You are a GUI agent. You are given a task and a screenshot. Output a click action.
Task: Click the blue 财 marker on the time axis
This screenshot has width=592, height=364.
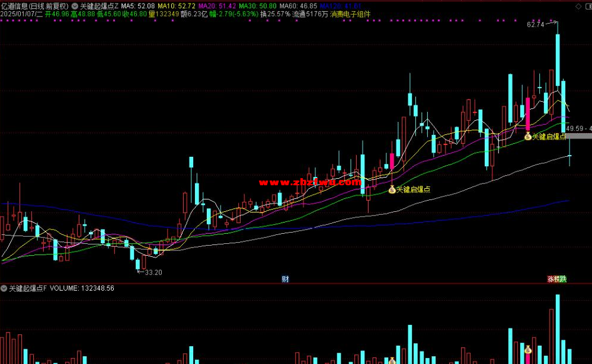(x=286, y=279)
